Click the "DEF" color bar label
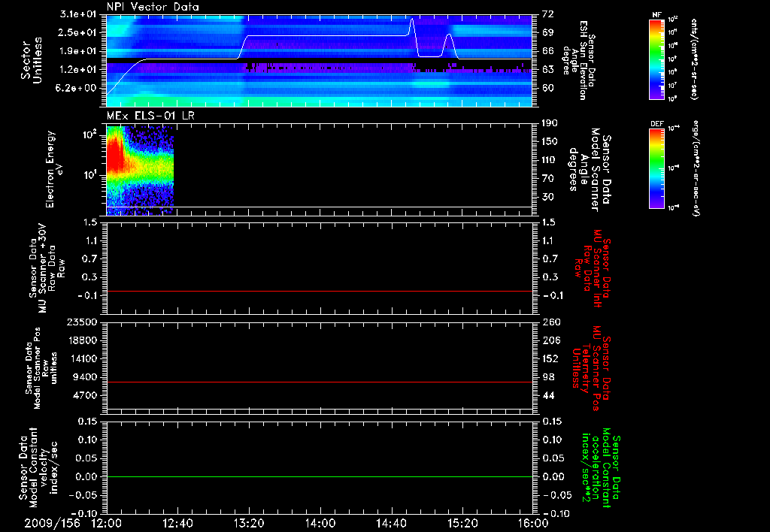770x532 pixels. [657, 124]
